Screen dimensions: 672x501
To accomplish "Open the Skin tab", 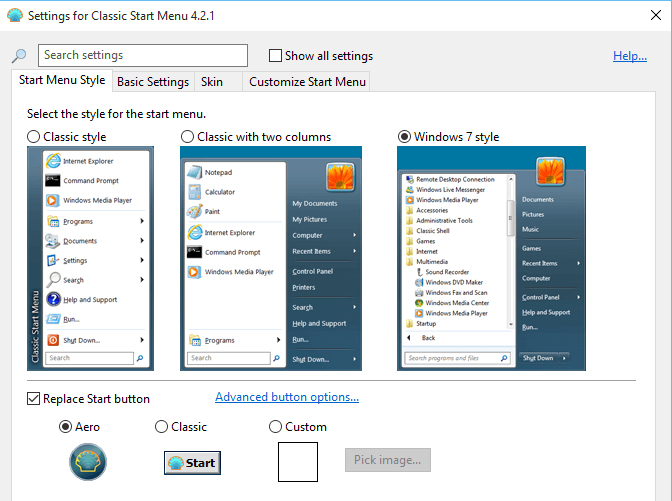I will pos(212,82).
